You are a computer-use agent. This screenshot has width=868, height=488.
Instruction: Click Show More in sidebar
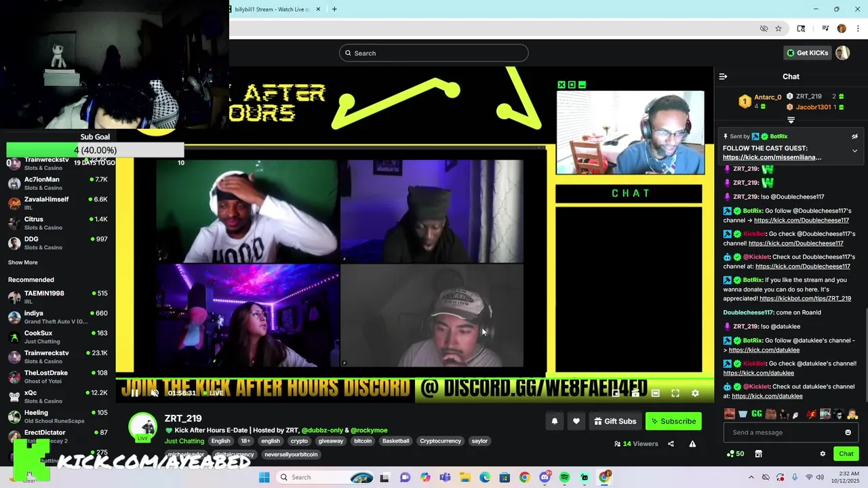point(22,262)
